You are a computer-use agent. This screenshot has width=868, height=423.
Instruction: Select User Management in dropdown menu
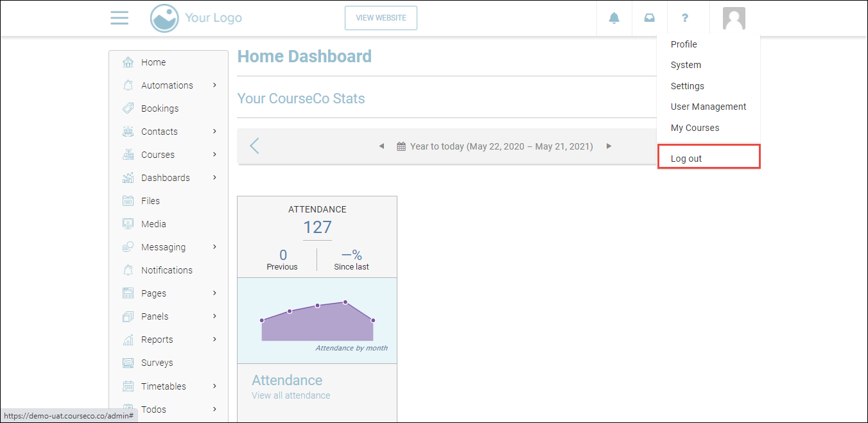coord(708,107)
